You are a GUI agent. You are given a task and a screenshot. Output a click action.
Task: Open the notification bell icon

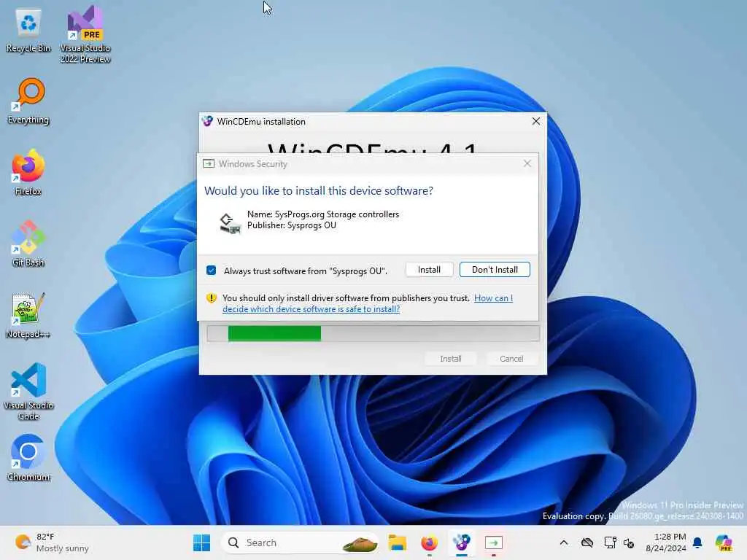[697, 542]
